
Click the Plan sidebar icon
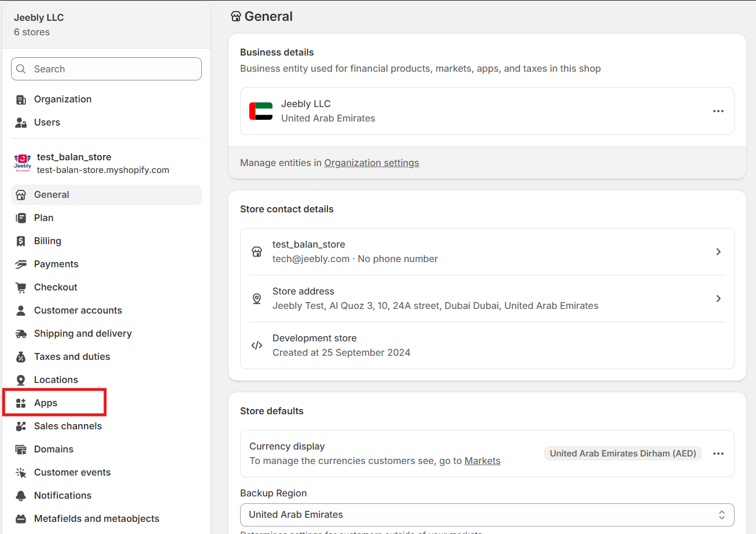click(21, 218)
